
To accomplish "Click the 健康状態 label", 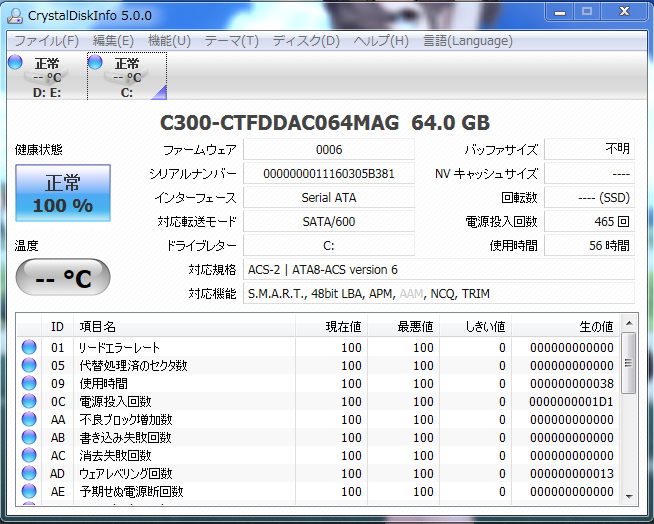I will pyautogui.click(x=38, y=149).
